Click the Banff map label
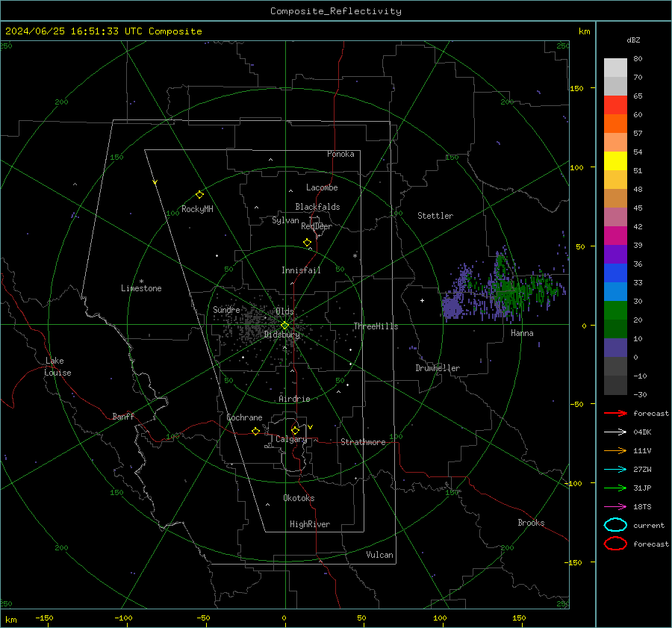This screenshot has height=628, width=672. [x=123, y=416]
